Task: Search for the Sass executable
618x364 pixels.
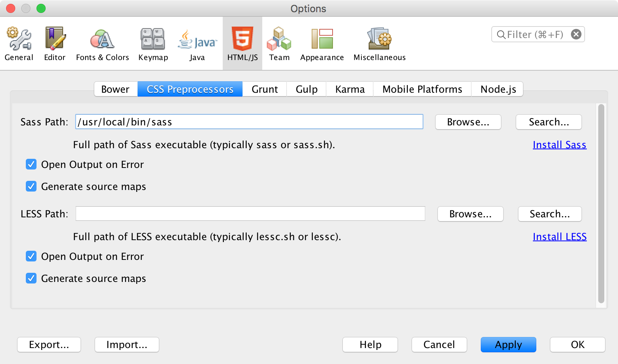Action: 549,122
